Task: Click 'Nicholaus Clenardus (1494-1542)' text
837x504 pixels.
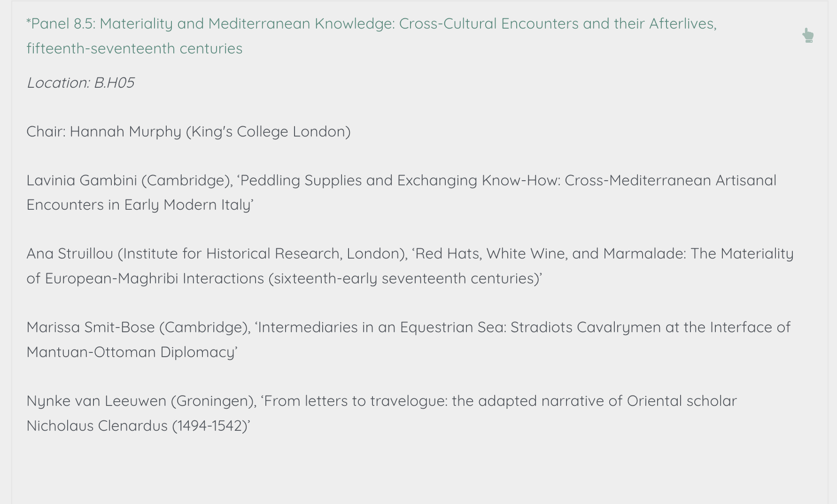Action: coord(138,426)
